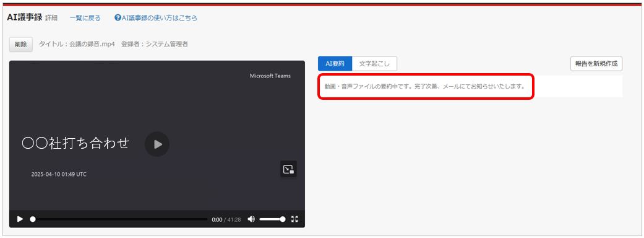Switch to the 文字起こし tab

click(374, 64)
